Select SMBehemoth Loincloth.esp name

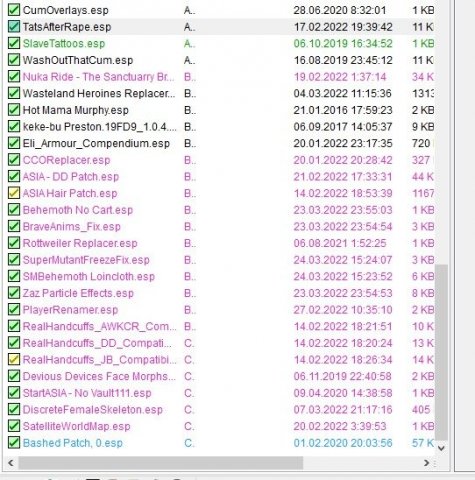(89, 277)
